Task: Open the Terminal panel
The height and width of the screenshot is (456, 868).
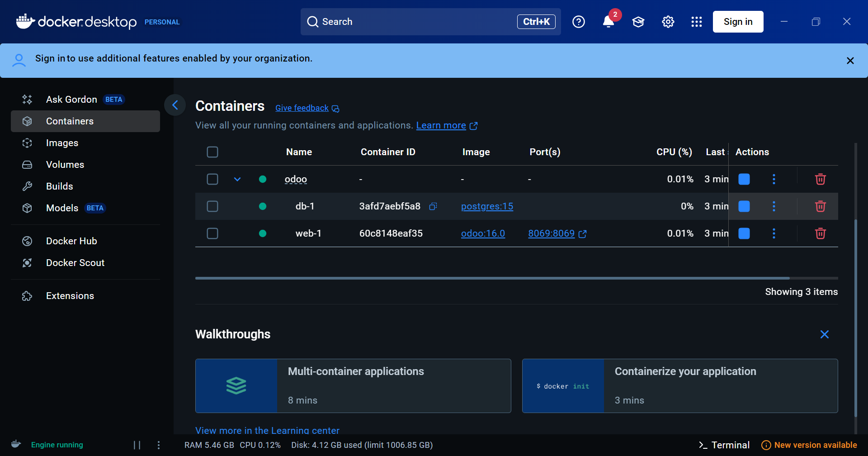Action: pyautogui.click(x=724, y=445)
